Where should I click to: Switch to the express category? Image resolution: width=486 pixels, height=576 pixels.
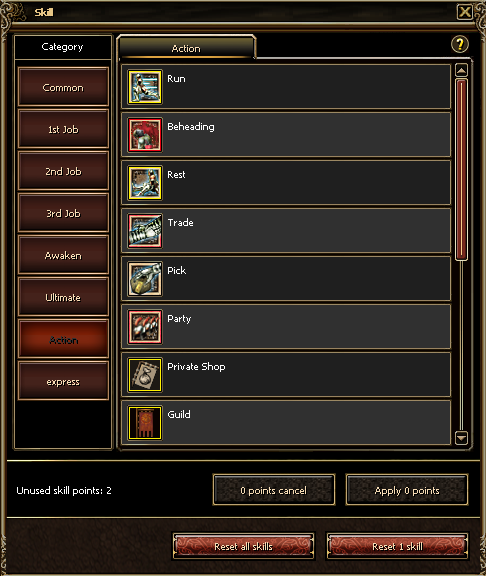point(63,381)
